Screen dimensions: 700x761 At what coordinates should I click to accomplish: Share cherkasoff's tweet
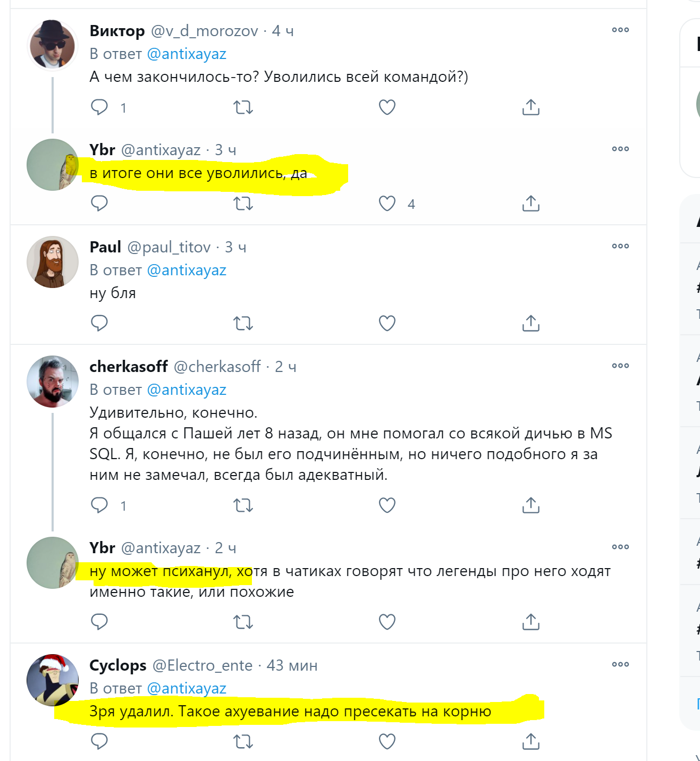click(530, 505)
